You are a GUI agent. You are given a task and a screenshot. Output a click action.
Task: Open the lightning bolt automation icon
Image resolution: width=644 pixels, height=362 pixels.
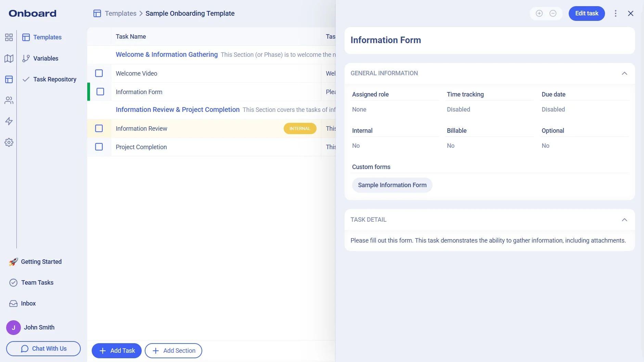(x=9, y=121)
